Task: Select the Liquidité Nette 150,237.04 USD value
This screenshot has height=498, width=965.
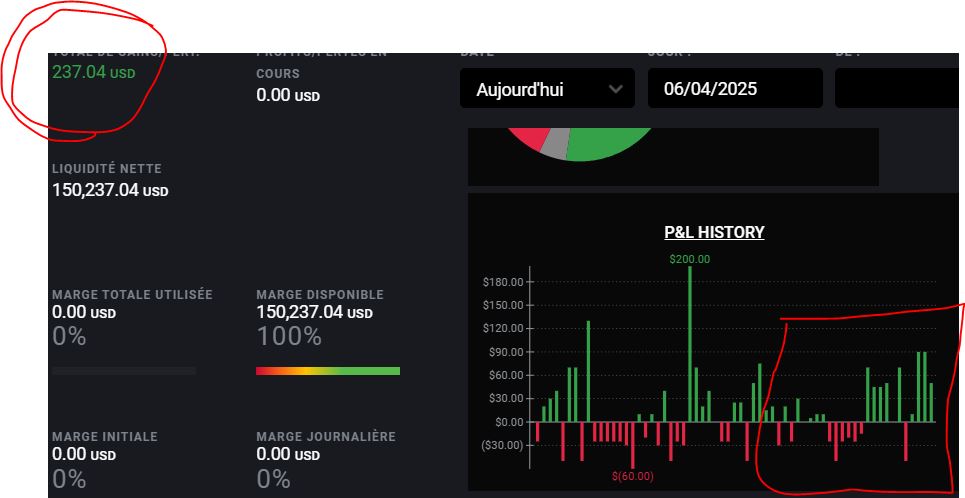Action: point(110,190)
